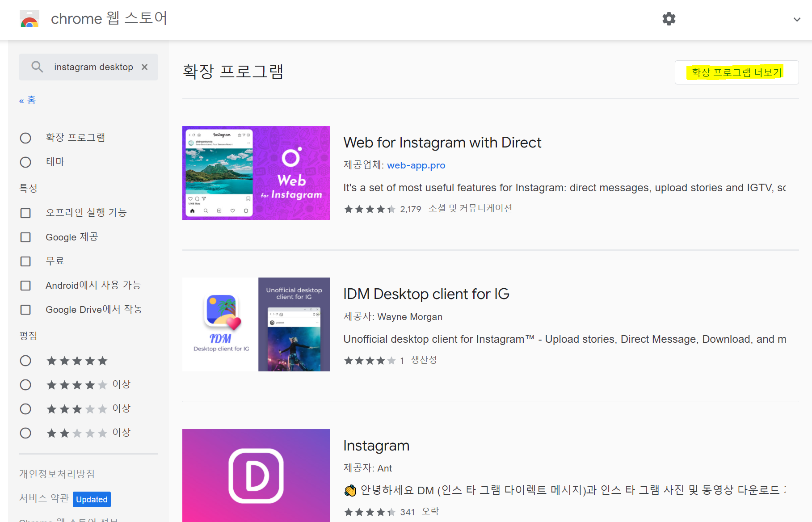Click the 2,179 rating stars
This screenshot has width=812, height=522.
(370, 209)
